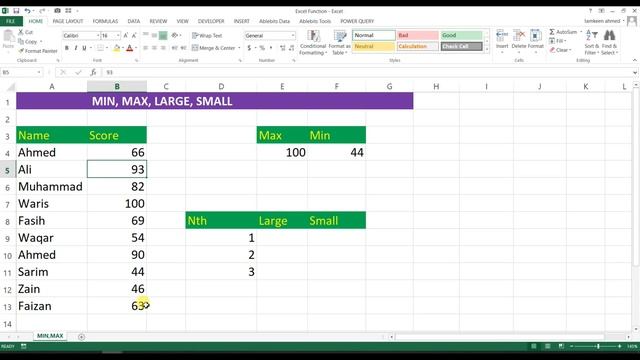Screen dimensions: 640x360
Task: Open the General number format dropdown
Action: pos(293,36)
